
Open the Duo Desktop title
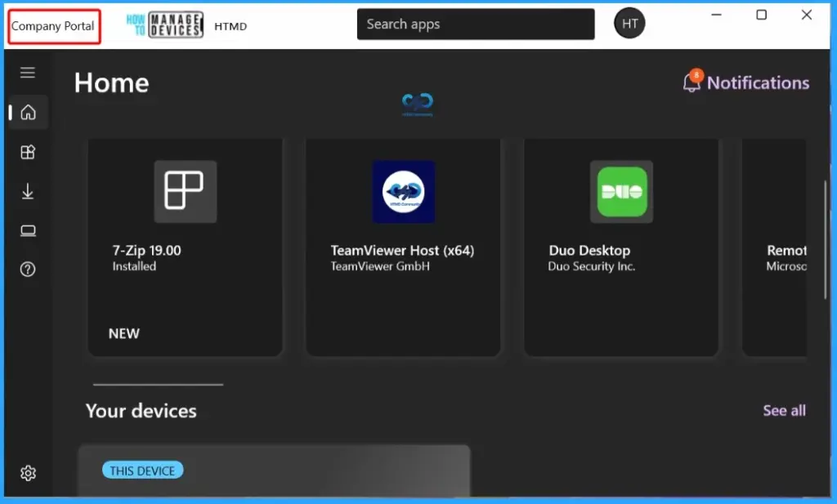(x=589, y=250)
